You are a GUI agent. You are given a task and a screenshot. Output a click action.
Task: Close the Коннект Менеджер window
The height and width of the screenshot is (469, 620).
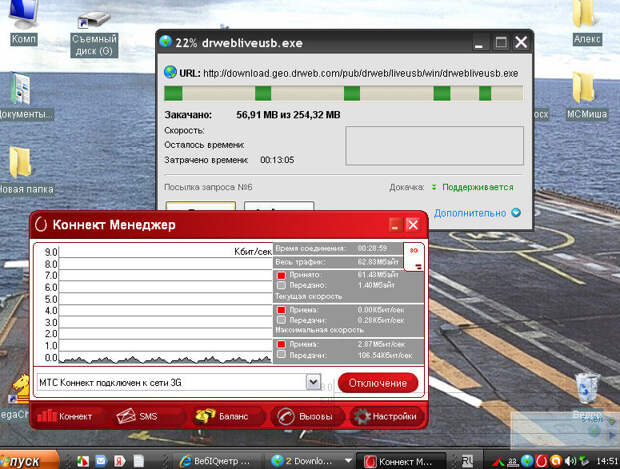pos(413,225)
